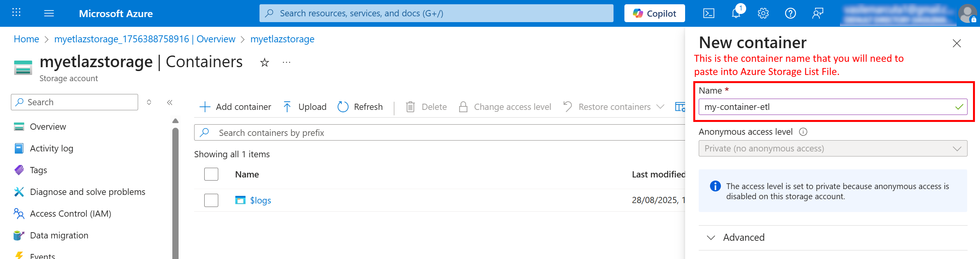The width and height of the screenshot is (980, 259).
Task: Toggle the select all containers checkbox
Action: [x=211, y=174]
